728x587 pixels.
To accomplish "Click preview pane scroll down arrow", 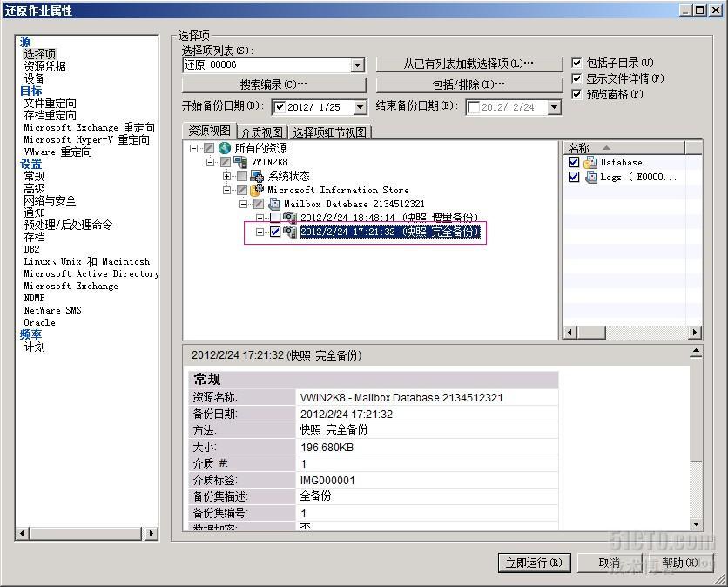I will 696,524.
